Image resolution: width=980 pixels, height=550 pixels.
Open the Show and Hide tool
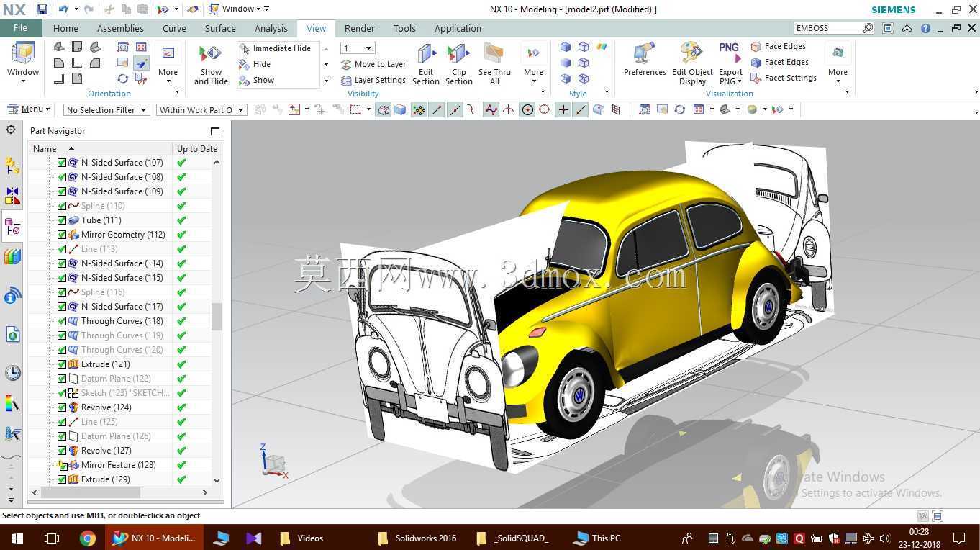click(x=211, y=64)
